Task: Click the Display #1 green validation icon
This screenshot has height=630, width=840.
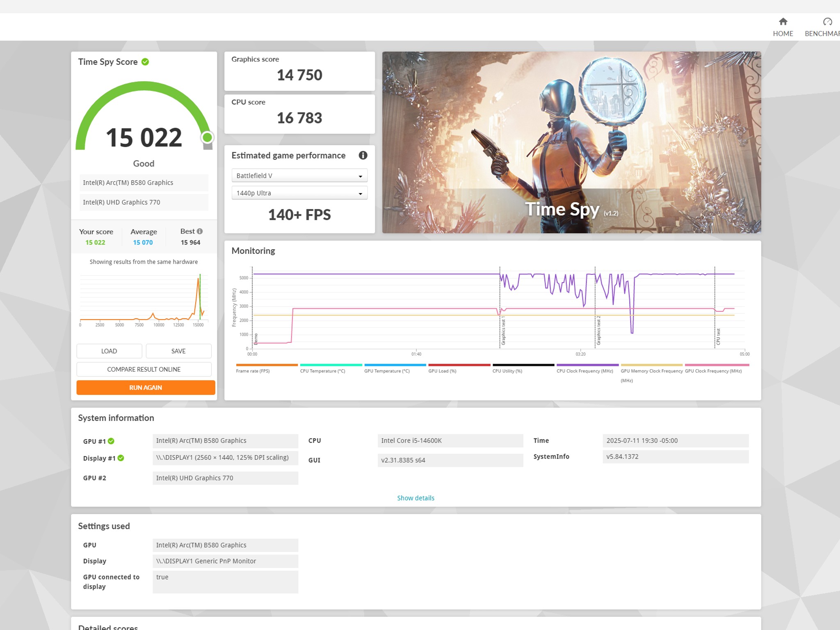Action: 121,458
